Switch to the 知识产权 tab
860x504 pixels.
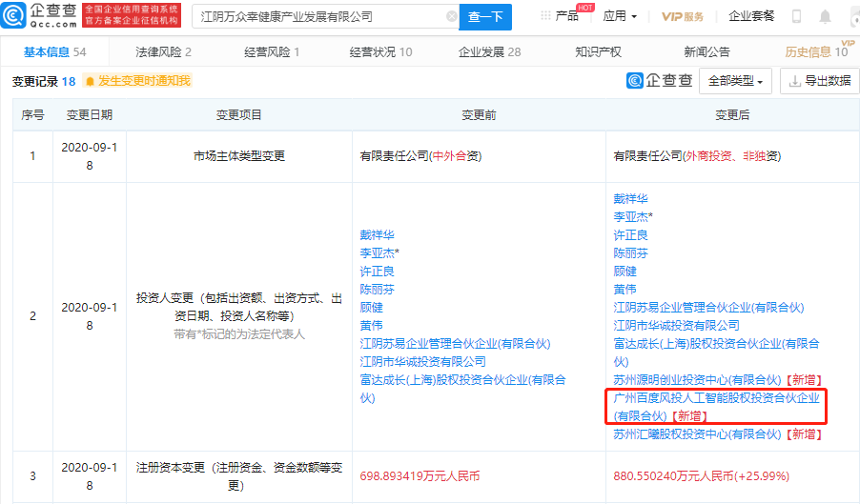(x=598, y=52)
